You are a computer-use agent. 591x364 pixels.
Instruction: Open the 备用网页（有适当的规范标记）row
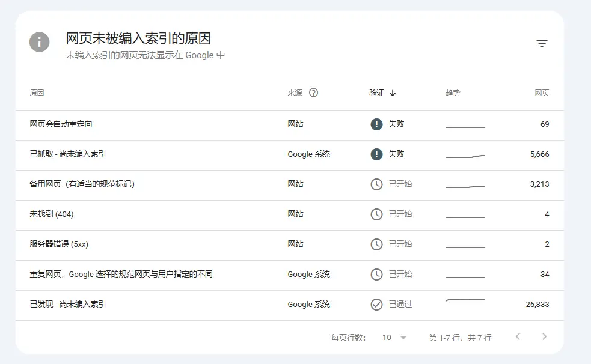point(289,186)
